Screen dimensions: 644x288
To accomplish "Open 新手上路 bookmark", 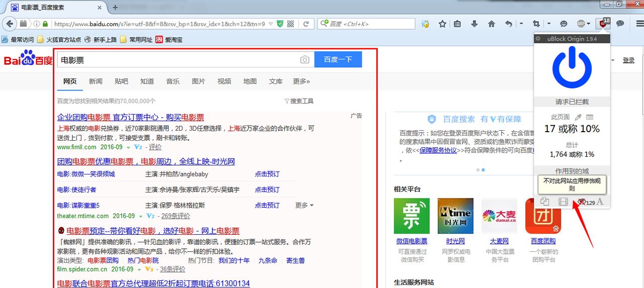I will [x=101, y=39].
